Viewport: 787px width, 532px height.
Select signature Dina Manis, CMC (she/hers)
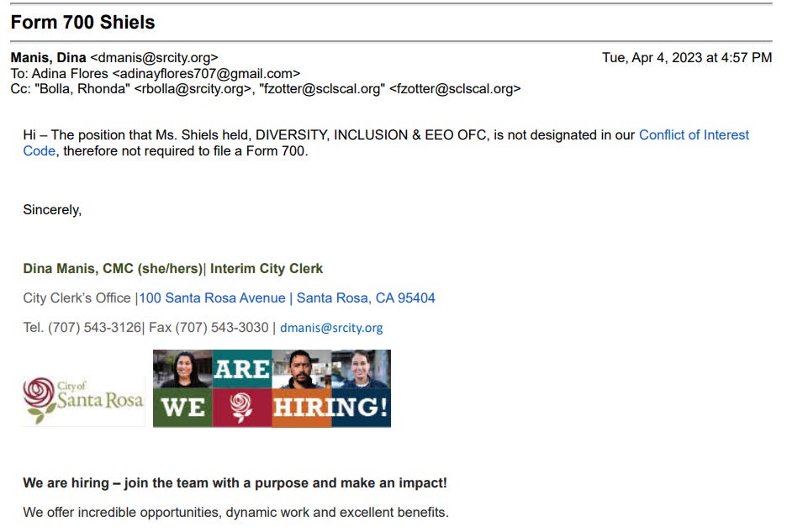click(113, 268)
